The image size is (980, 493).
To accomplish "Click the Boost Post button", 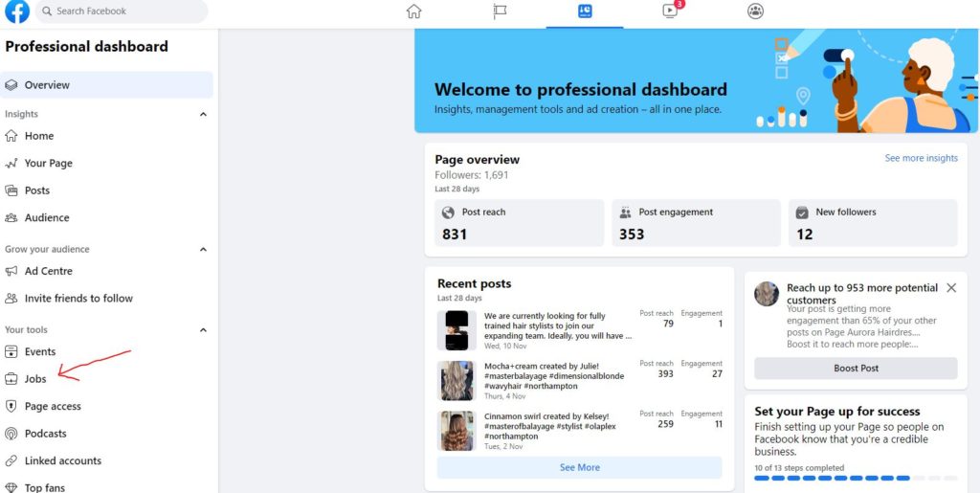I will click(x=856, y=368).
